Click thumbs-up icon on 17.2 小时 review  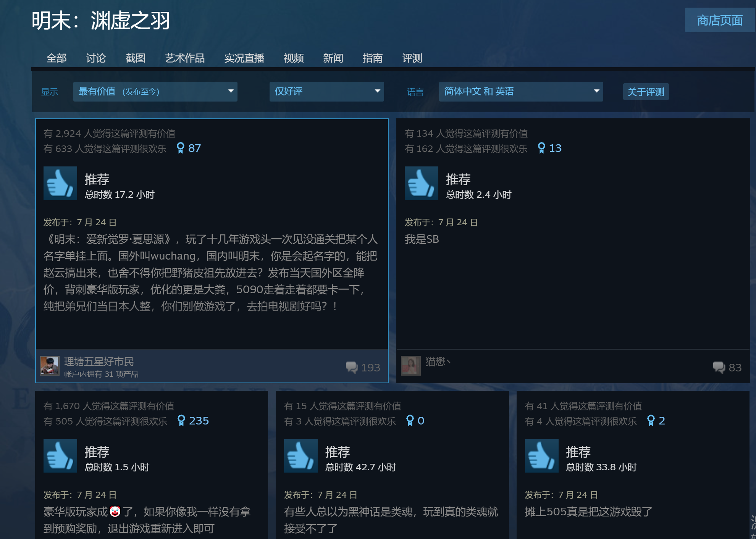pos(60,183)
